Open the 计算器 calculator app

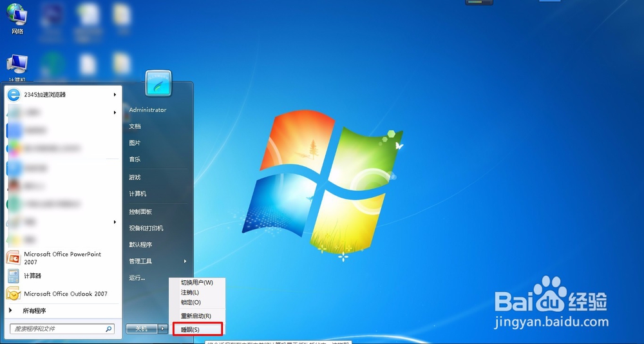tap(62, 276)
